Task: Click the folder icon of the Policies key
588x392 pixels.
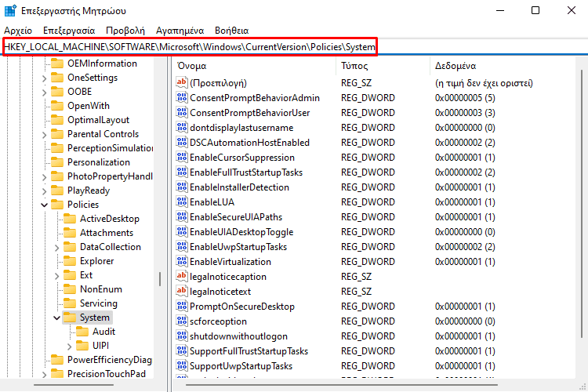Action: coord(57,205)
